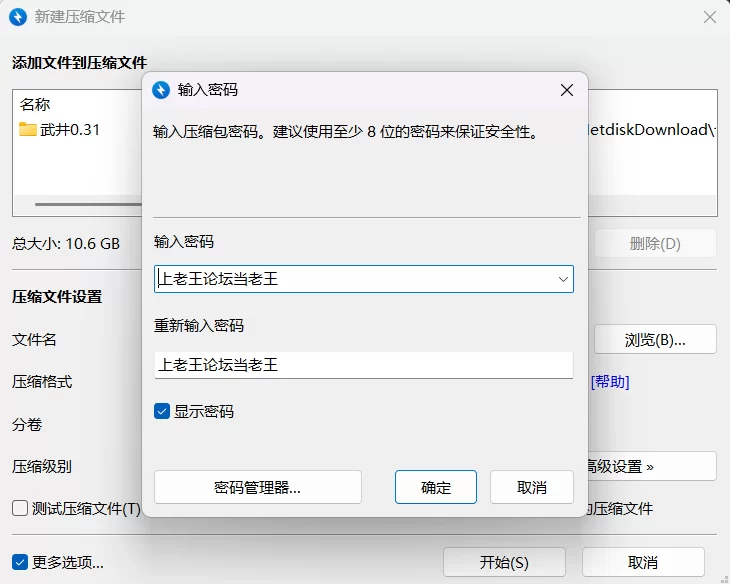The height and width of the screenshot is (584, 730).
Task: Click the 总大小: 10.6 GB text
Action: (66, 244)
